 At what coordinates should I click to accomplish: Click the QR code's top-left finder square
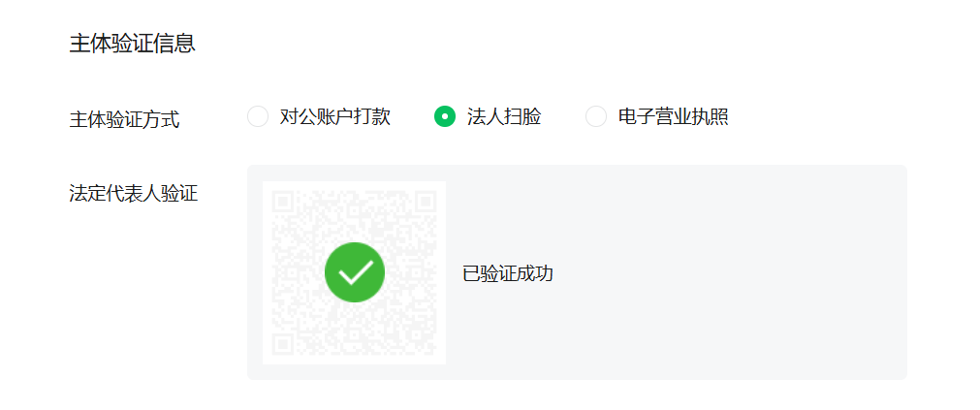pos(283,202)
